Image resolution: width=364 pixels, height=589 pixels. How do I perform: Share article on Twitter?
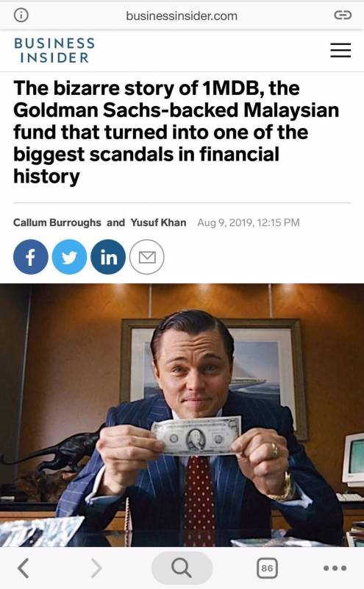pos(69,257)
